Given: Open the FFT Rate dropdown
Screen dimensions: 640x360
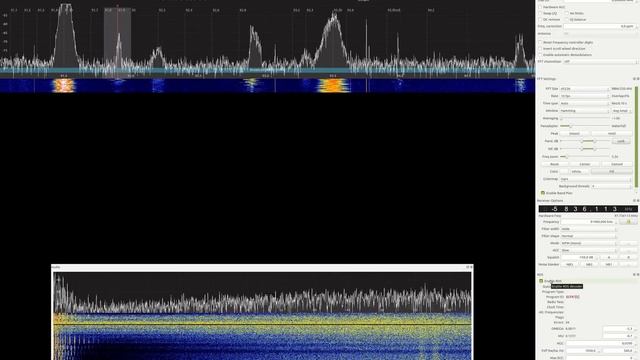Looking at the screenshot, I should pos(584,96).
